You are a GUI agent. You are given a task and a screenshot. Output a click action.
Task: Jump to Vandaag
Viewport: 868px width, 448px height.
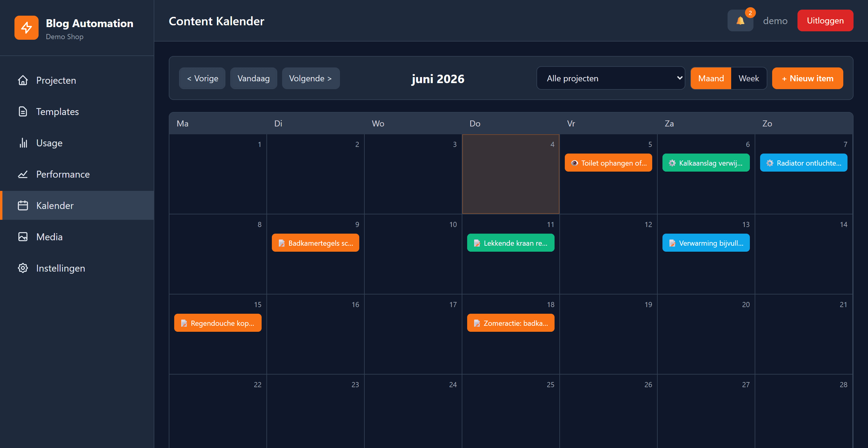253,78
